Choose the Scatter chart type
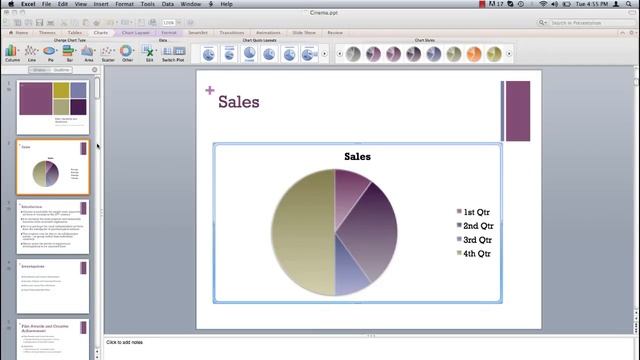 [x=108, y=53]
